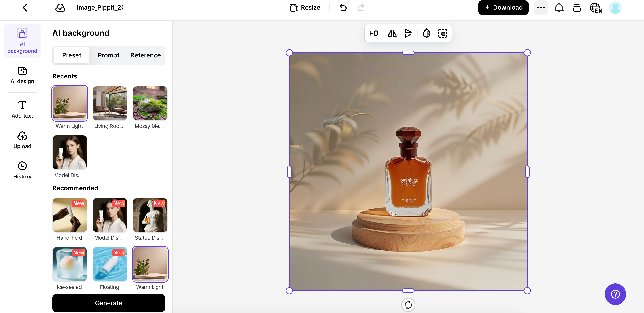Screen dimensions: 644x313
Task: Click the Generate button
Action: coord(108,303)
